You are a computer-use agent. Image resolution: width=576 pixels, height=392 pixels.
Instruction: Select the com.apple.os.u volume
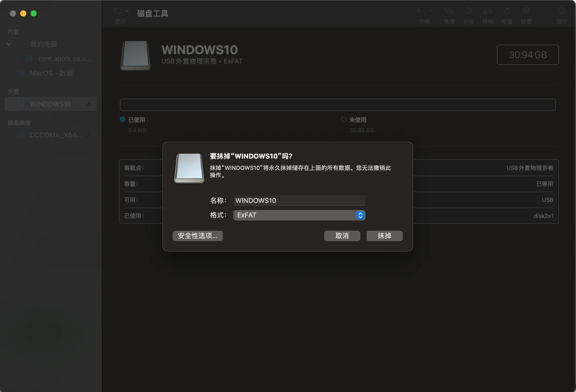point(64,59)
